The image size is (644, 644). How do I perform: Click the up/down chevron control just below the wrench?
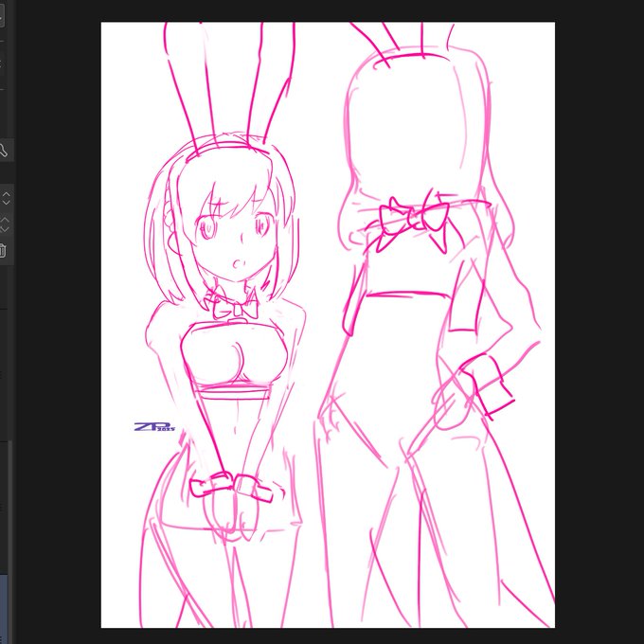click(x=7, y=198)
